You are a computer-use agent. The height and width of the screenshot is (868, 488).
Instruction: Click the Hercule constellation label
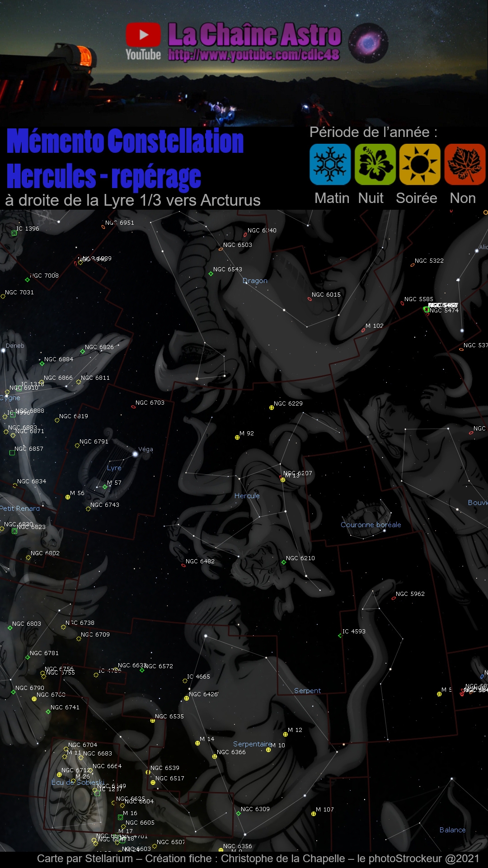247,496
